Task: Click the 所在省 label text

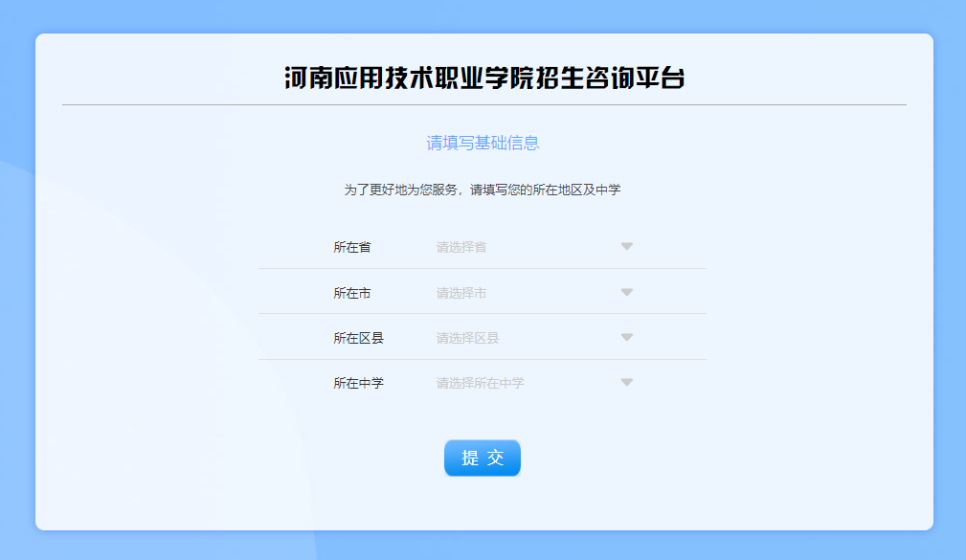Action: 352,247
